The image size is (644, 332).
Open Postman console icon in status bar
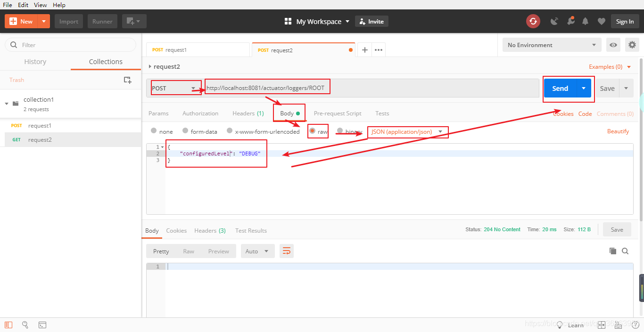[42, 325]
